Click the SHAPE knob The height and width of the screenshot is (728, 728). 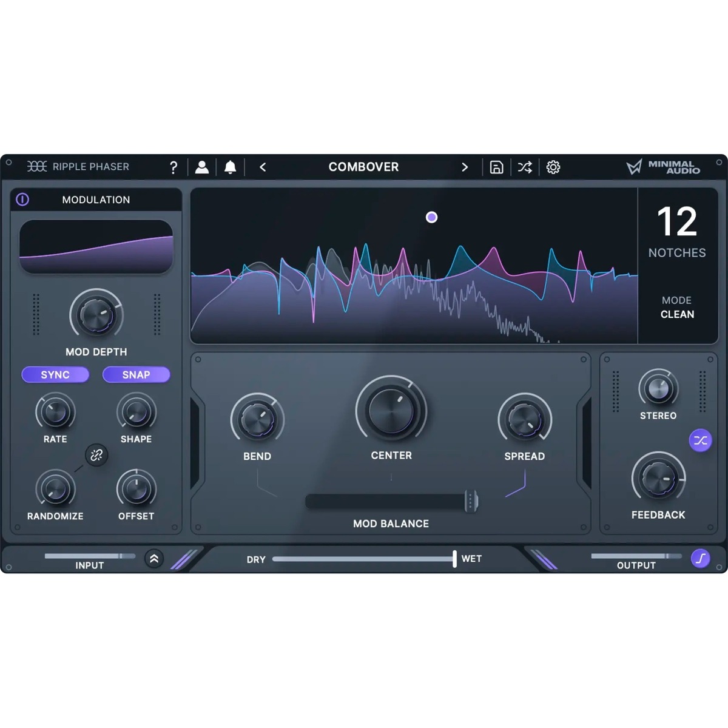click(x=136, y=413)
